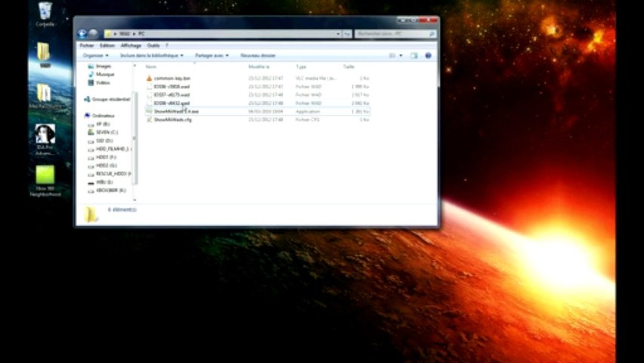Open Vidéos library in the navigation pane
The image size is (644, 363).
[103, 82]
